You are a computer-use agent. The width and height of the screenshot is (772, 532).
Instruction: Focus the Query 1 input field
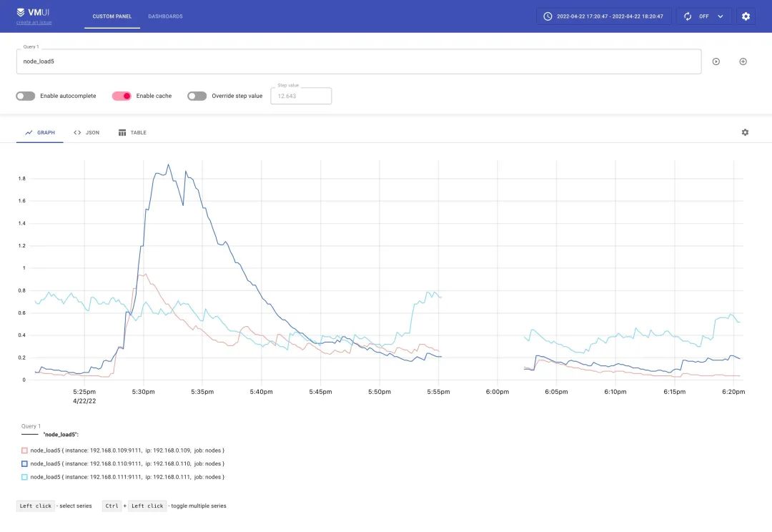click(x=357, y=61)
